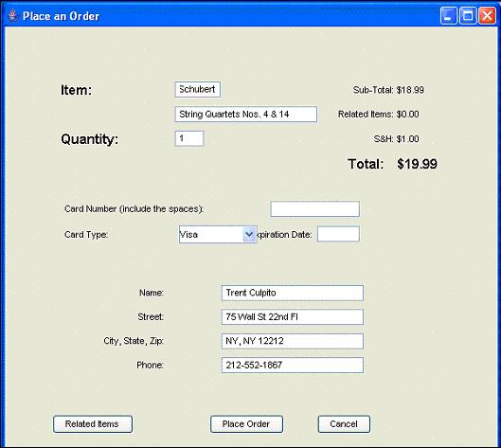Click the Schubert item field
This screenshot has height=448, width=501.
click(197, 89)
